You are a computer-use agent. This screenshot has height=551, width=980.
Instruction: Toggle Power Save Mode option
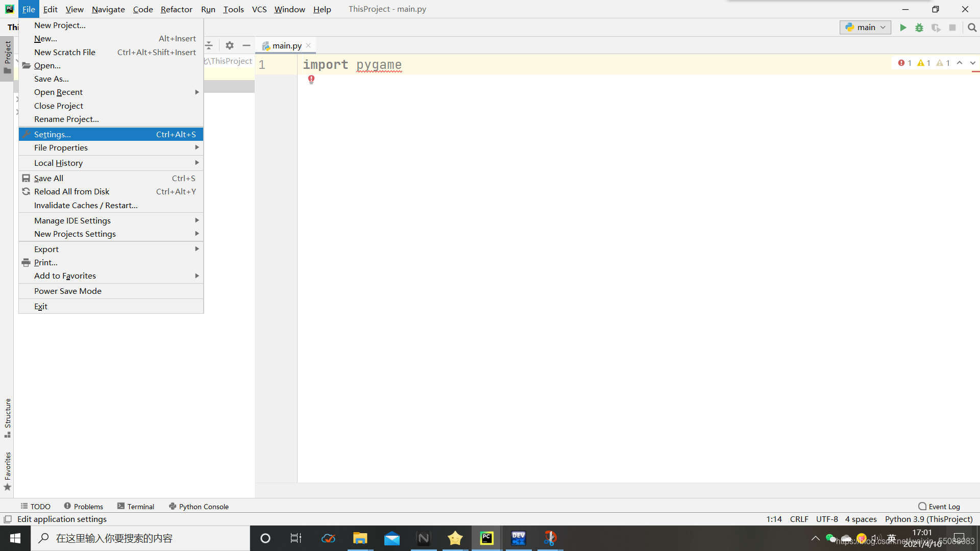(67, 291)
